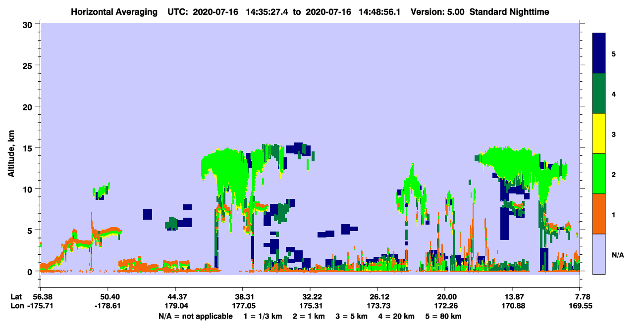Viewport: 644px width, 330px height.
Task: Click longitude value 177.05
Action: (243, 306)
